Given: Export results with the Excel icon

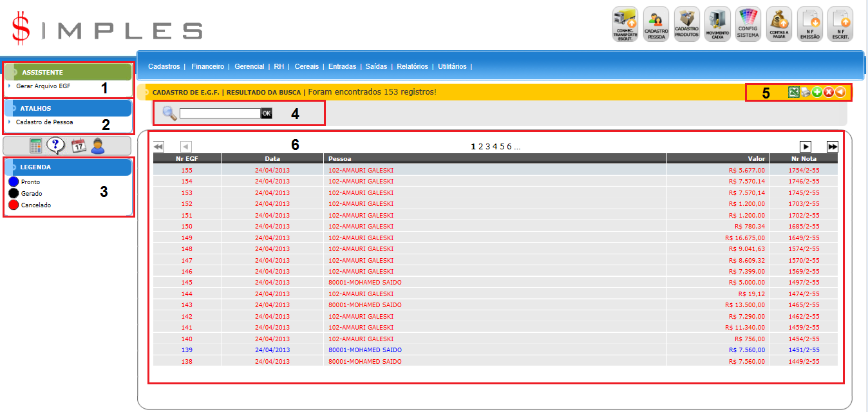Looking at the screenshot, I should [794, 93].
